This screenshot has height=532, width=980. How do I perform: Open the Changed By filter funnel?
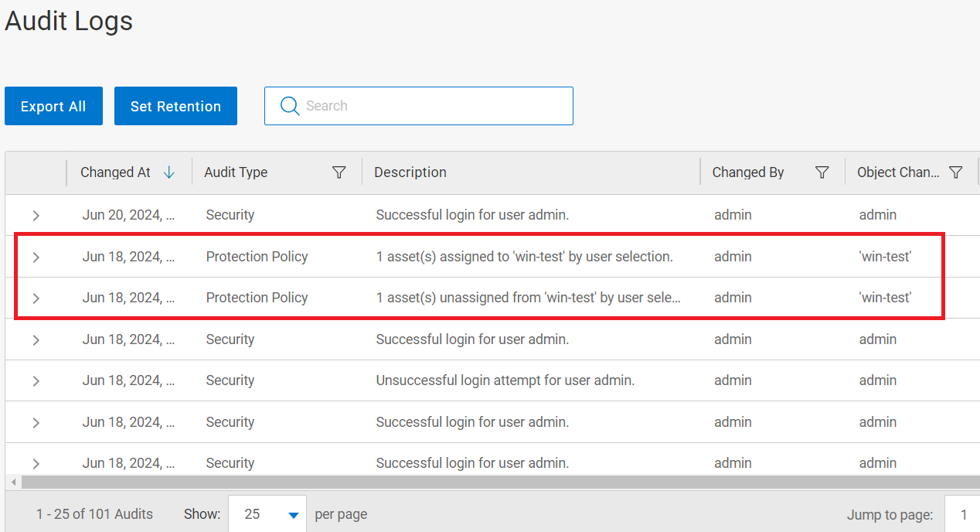click(x=822, y=172)
